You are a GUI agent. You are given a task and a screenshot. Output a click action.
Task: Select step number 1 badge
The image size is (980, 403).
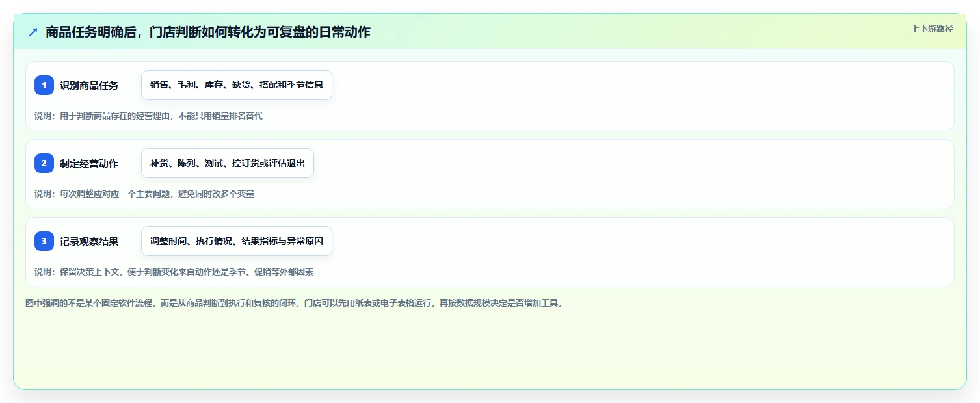[44, 85]
